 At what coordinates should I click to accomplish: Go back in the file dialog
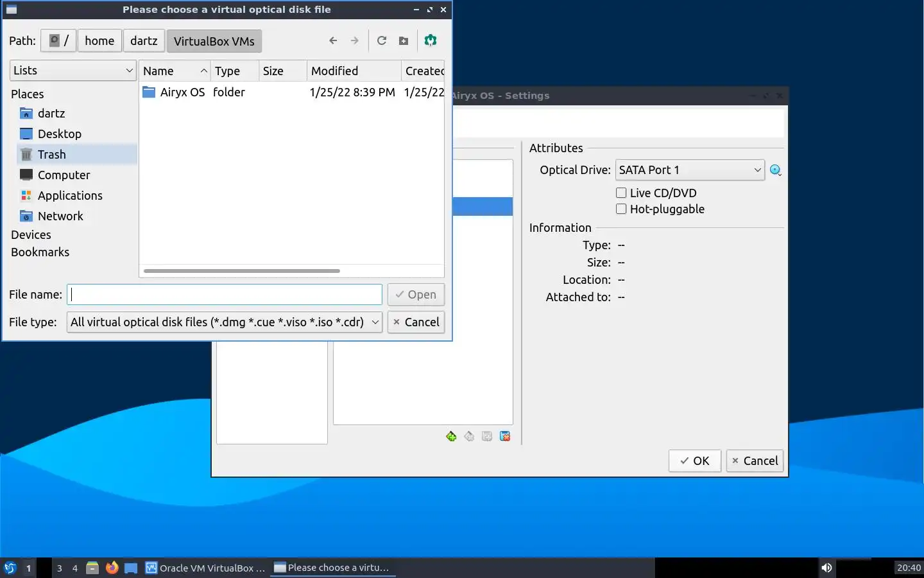click(333, 40)
